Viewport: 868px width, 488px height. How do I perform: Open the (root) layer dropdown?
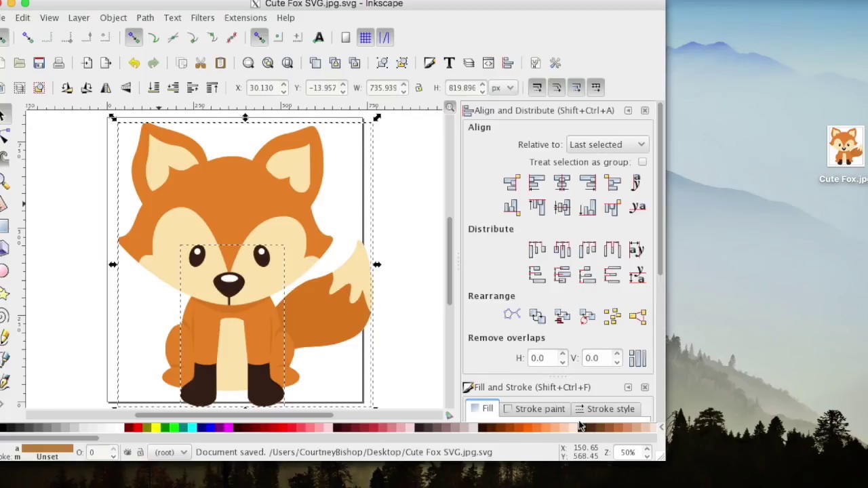point(170,452)
